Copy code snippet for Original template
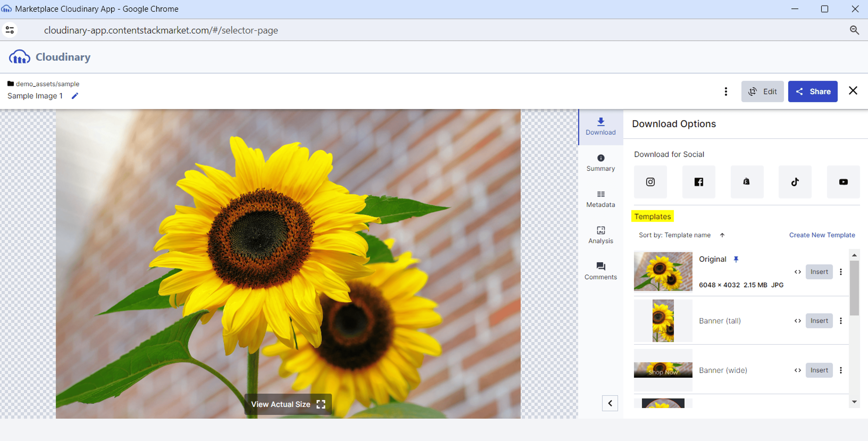 [797, 272]
